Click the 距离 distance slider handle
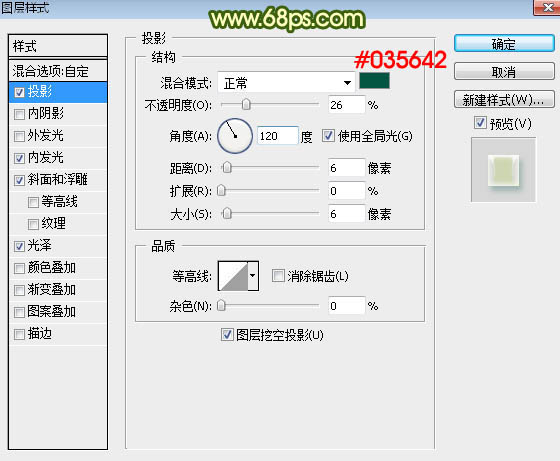 pos(227,167)
